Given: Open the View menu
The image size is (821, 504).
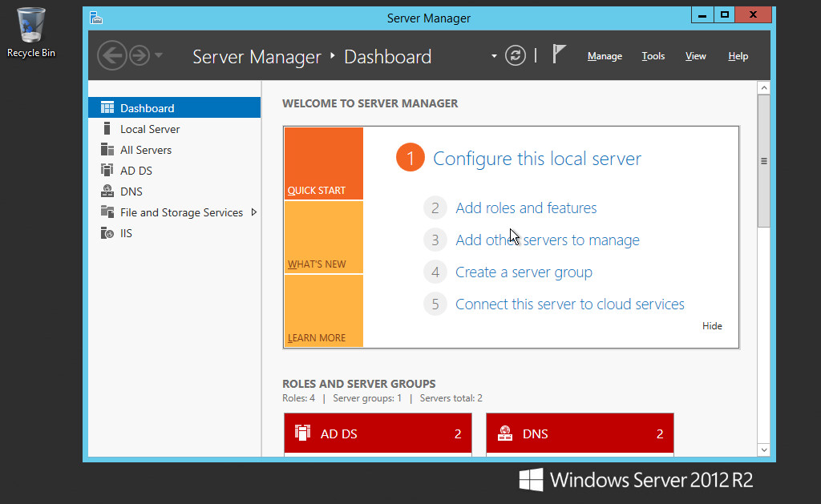Looking at the screenshot, I should pos(695,56).
